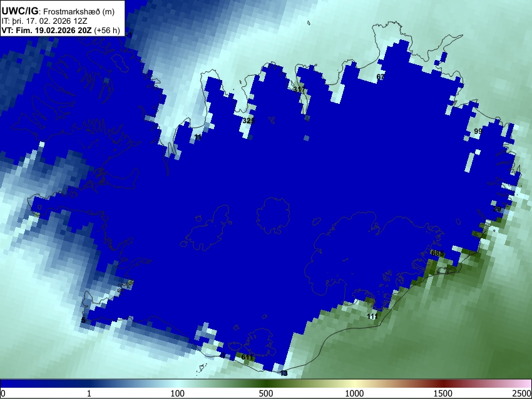This screenshot has width=532, height=399.
Task: Click the valid time 'VT: Fim. 19.02.2026 20Z'
Action: (46, 30)
